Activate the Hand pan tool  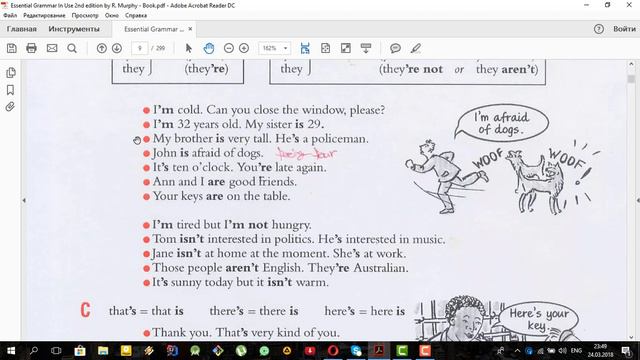pos(209,48)
